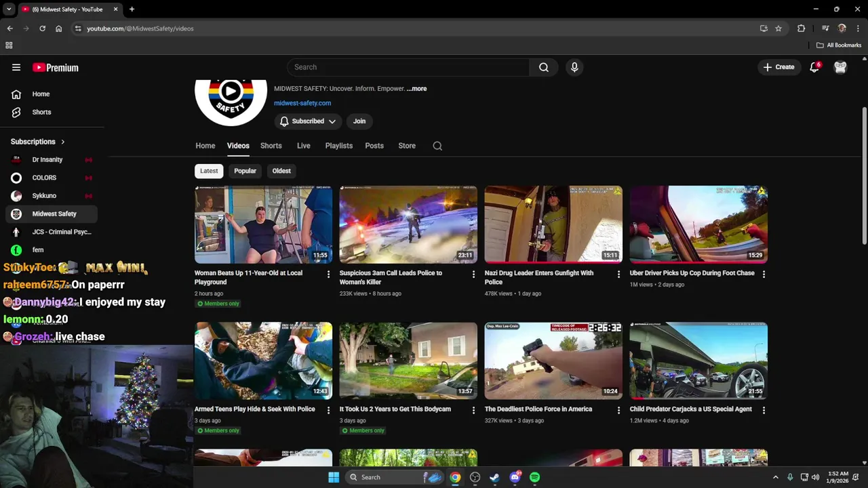Open the taskbar volume control
The height and width of the screenshot is (488, 868).
(815, 477)
